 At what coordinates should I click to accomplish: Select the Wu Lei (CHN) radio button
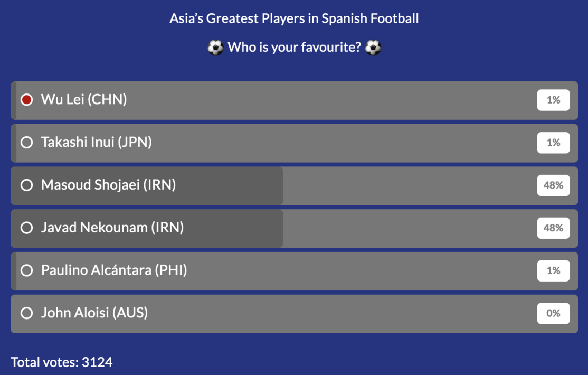point(26,100)
